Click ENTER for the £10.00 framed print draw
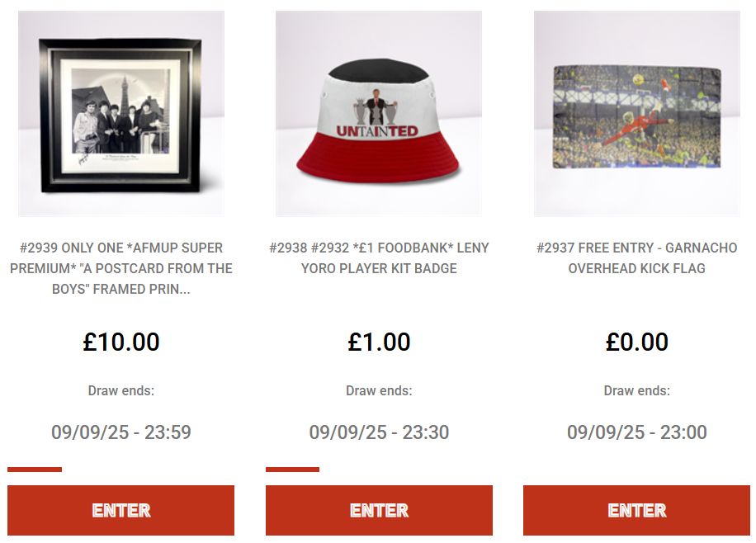 [x=121, y=510]
